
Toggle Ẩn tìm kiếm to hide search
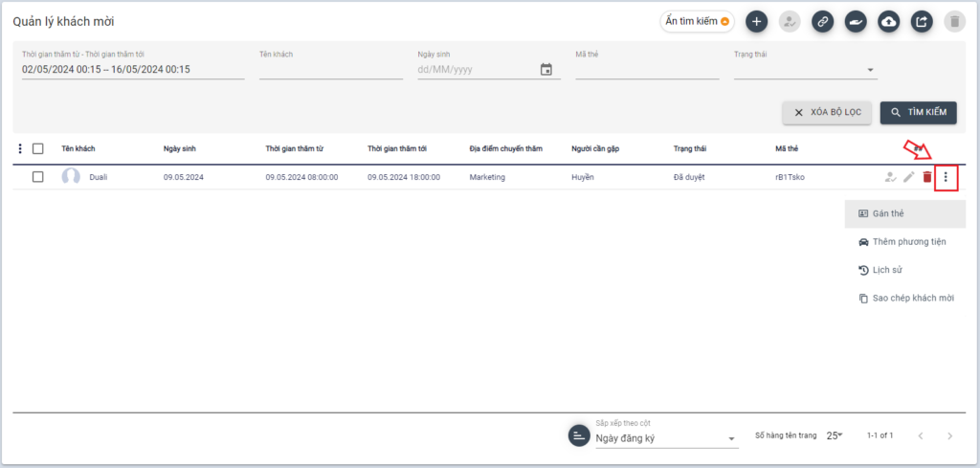pyautogui.click(x=697, y=22)
